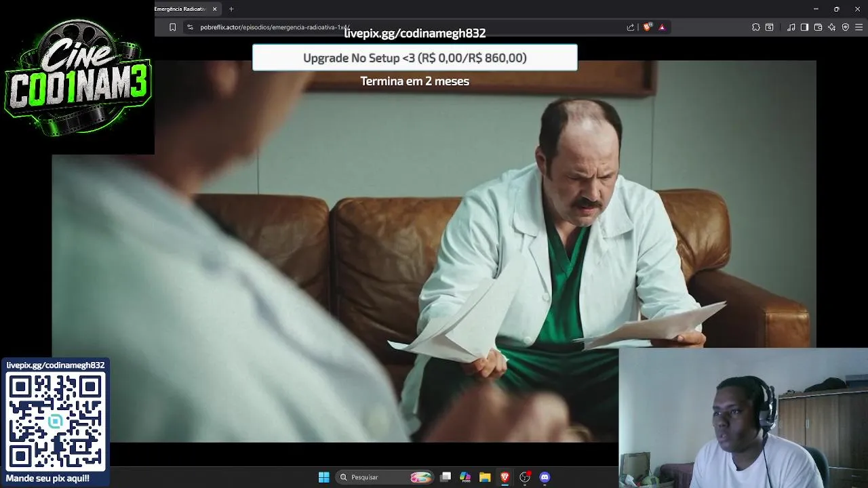The width and height of the screenshot is (868, 488).
Task: Open Brave VPN shield icon
Action: pos(846,27)
